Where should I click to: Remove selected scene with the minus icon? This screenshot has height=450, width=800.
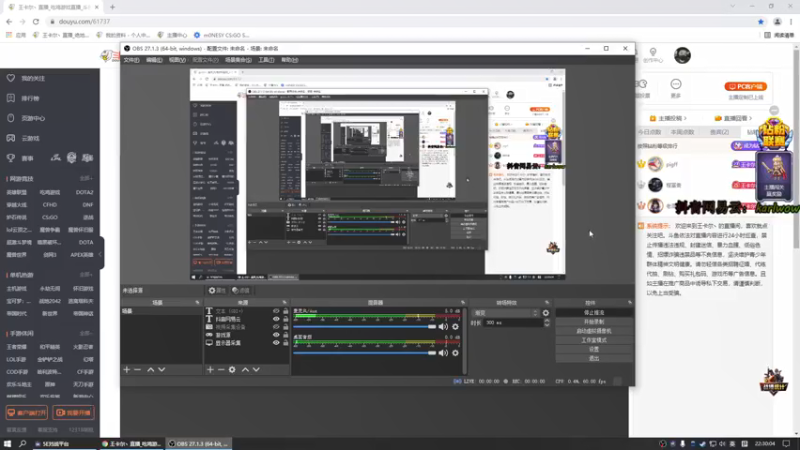137,369
